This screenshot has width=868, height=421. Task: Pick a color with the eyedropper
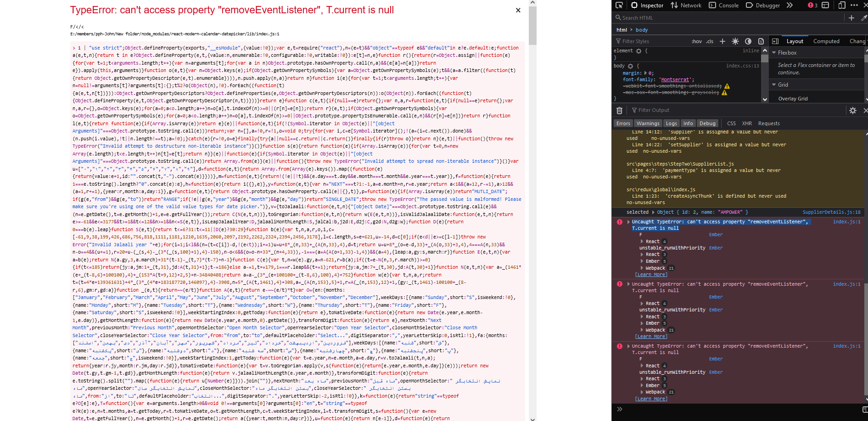[864, 18]
